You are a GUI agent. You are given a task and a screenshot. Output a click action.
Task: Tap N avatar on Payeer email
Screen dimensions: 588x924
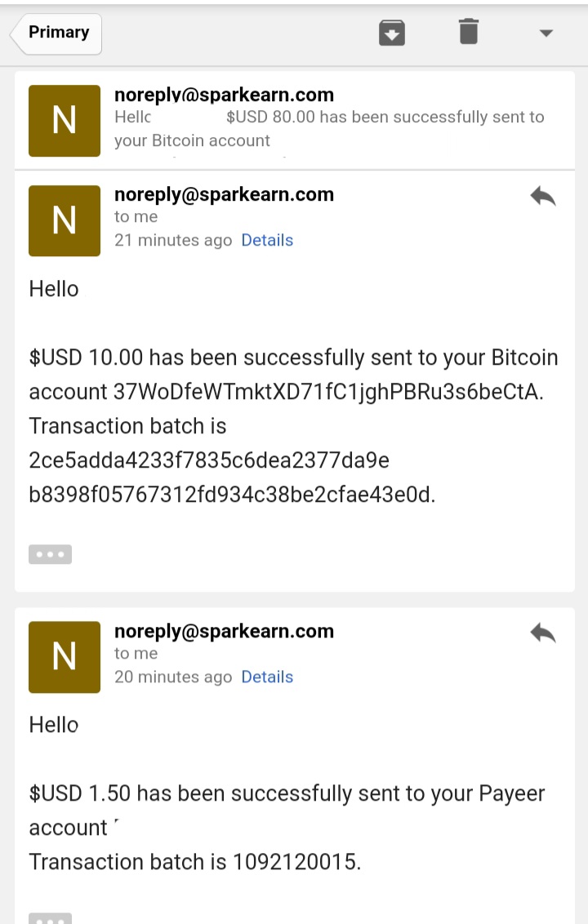click(x=65, y=657)
